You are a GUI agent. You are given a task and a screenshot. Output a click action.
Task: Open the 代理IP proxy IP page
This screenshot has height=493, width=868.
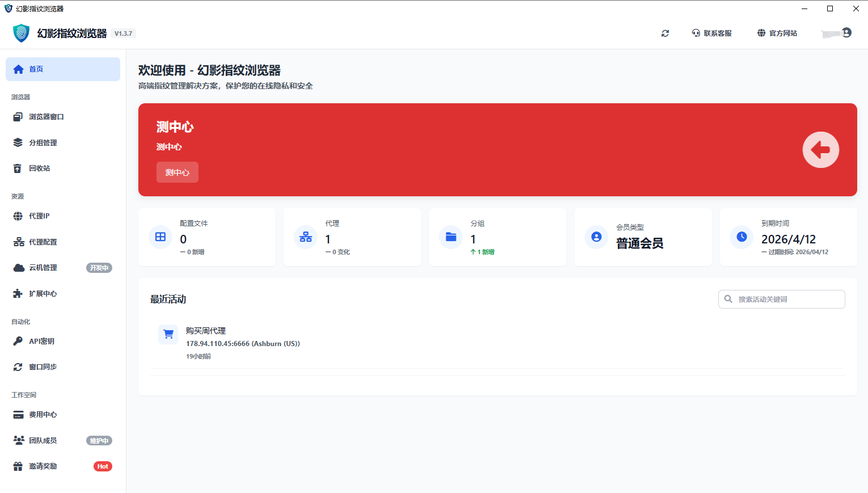(x=39, y=216)
